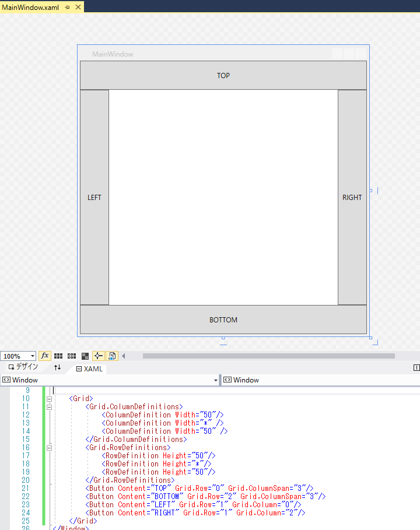420x530 pixels.
Task: Toggle snap to snaplines icon
Action: (x=99, y=356)
